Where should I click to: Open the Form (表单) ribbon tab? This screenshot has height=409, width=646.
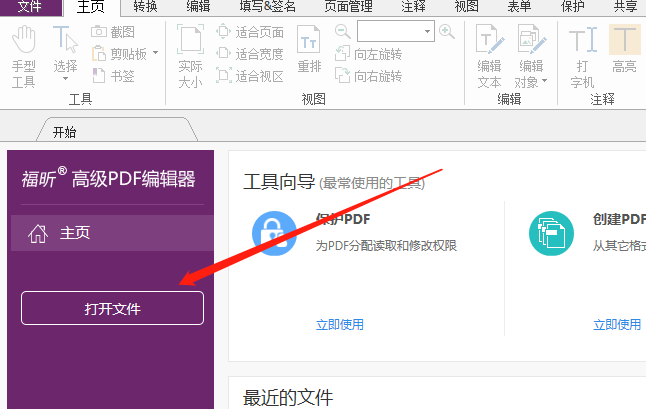pyautogui.click(x=519, y=7)
